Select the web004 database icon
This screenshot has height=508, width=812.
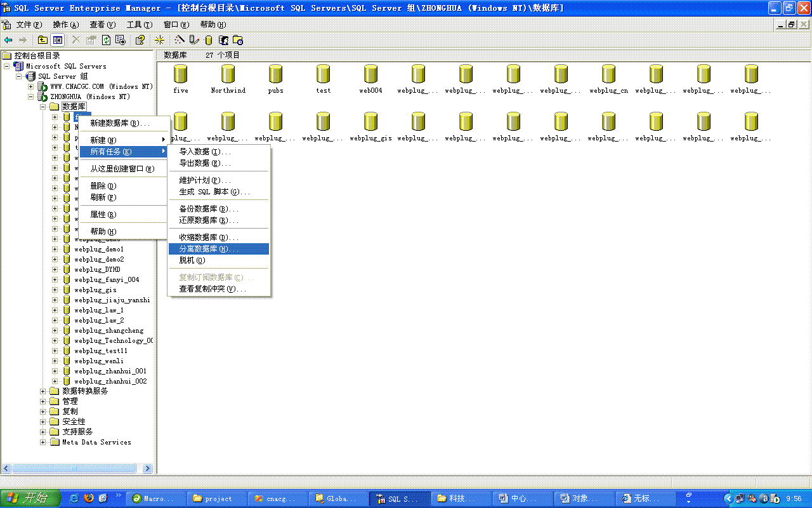(371, 75)
